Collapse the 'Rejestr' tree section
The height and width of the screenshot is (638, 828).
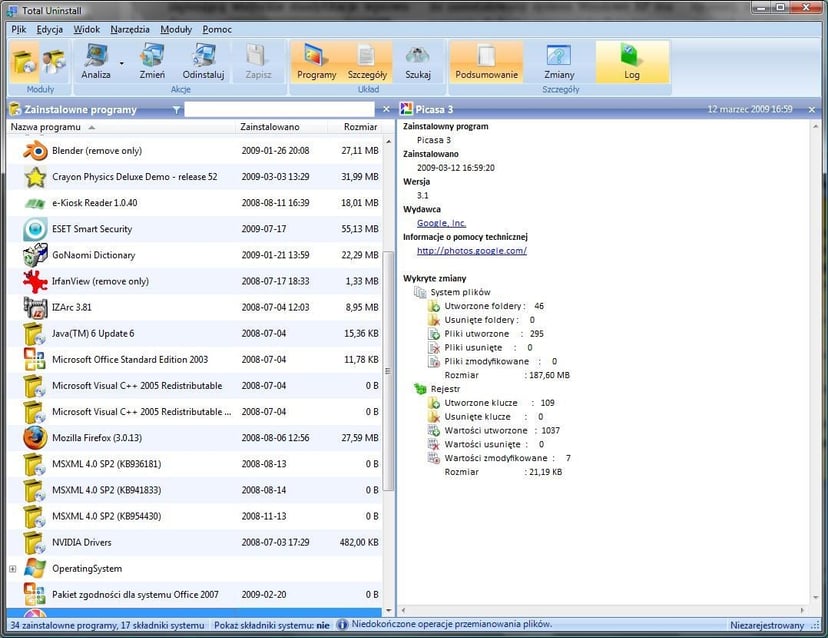pyautogui.click(x=417, y=388)
